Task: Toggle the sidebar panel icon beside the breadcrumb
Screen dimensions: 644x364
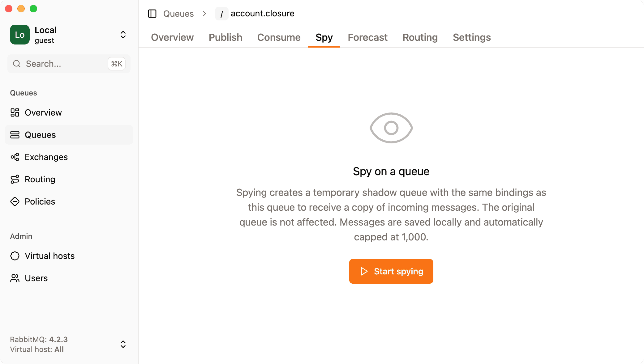Action: 152,14
